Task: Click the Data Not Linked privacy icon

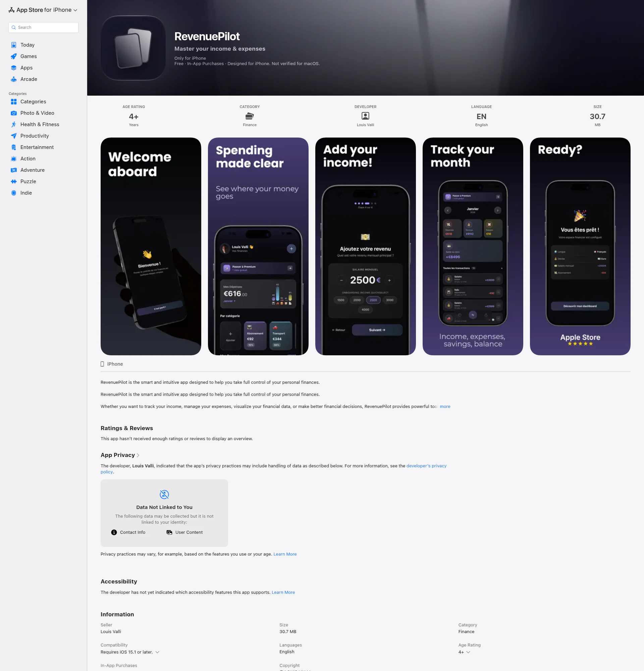Action: [x=164, y=494]
